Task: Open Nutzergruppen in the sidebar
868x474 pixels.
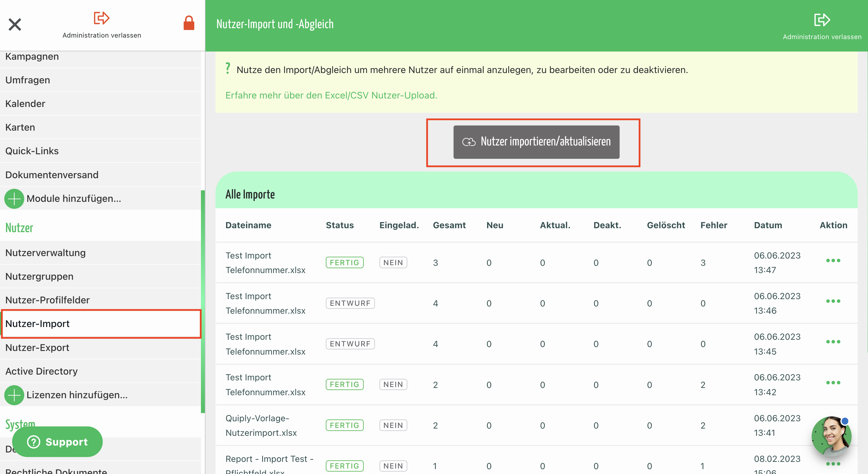Action: click(100, 276)
